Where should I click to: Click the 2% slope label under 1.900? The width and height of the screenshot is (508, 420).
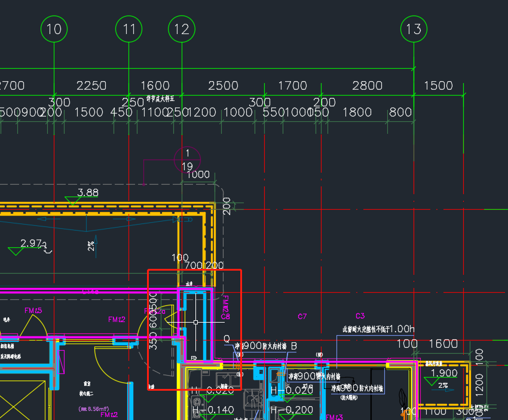tap(443, 385)
